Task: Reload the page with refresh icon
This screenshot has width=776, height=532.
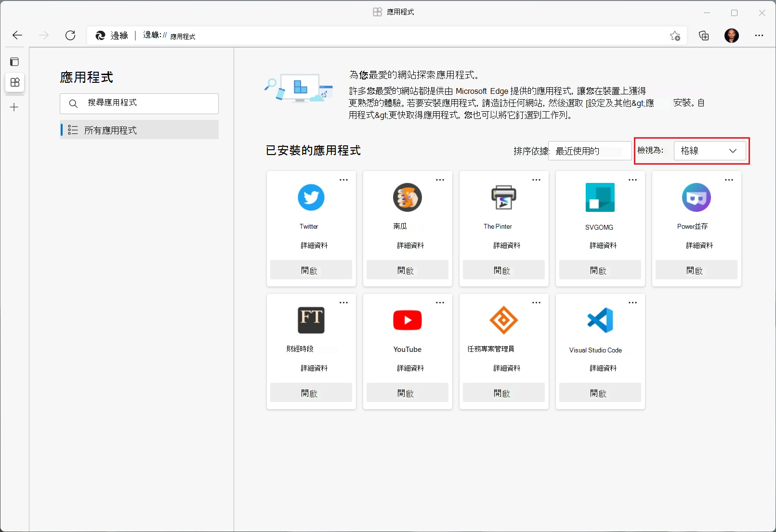Action: click(70, 35)
